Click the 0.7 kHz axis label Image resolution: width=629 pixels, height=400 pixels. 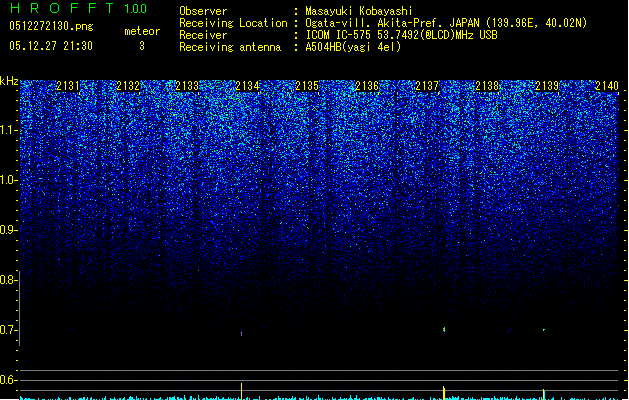[x=8, y=330]
